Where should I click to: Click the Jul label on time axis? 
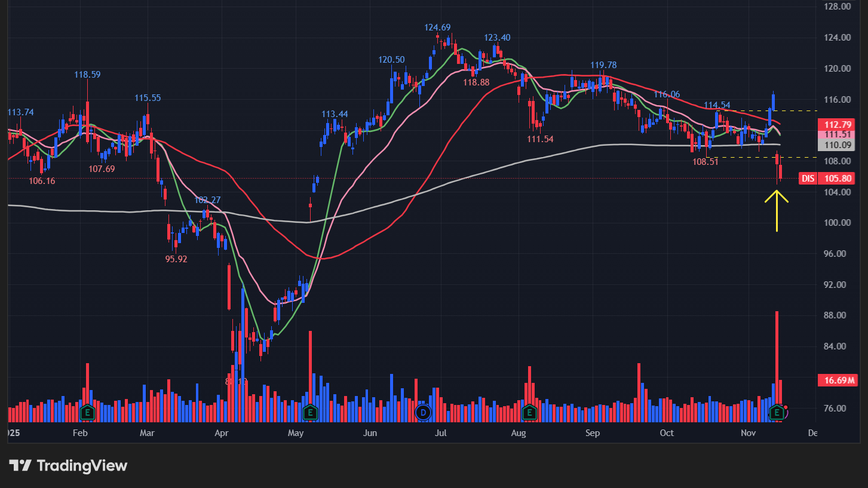[441, 432]
